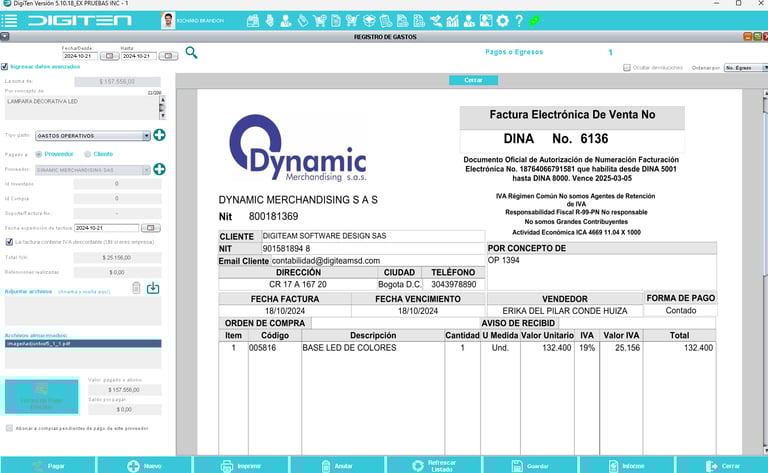Open the money hand payments icon
This screenshot has height=473, width=768.
pos(269,21)
